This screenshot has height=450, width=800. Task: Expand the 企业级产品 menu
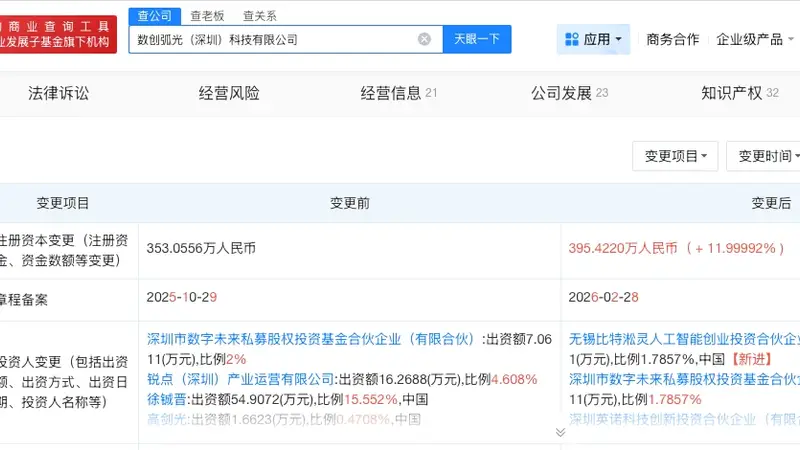point(755,39)
